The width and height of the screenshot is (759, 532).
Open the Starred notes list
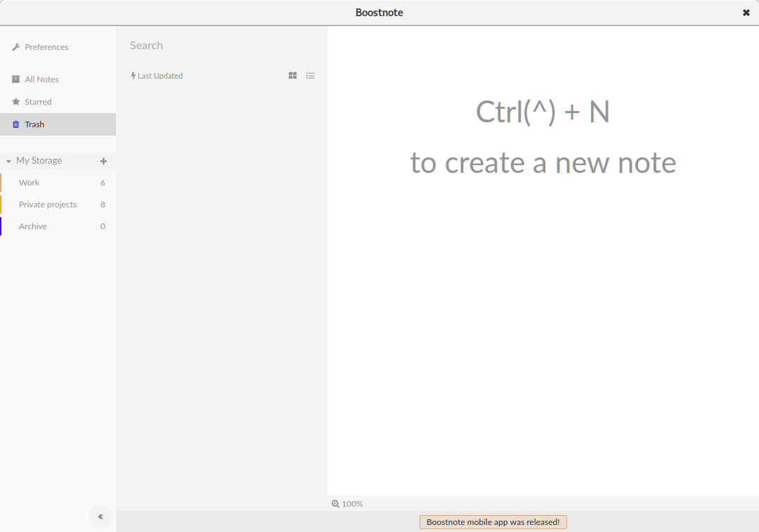38,102
